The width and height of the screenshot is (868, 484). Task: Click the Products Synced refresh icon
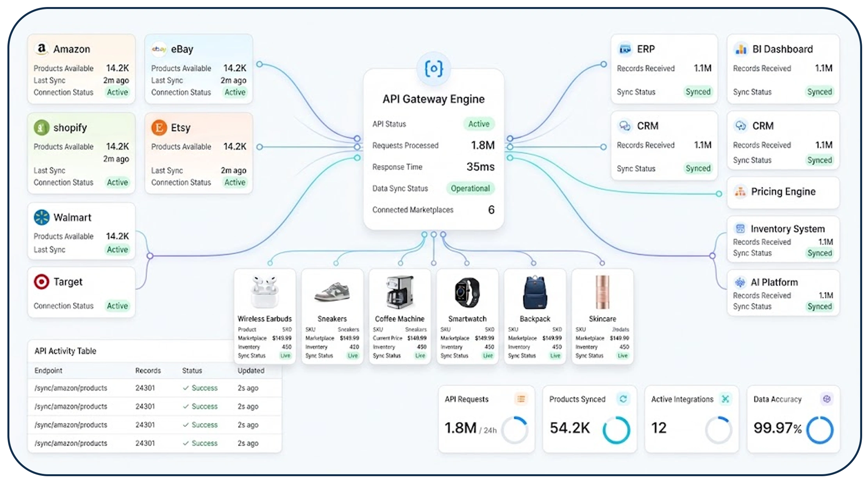623,399
